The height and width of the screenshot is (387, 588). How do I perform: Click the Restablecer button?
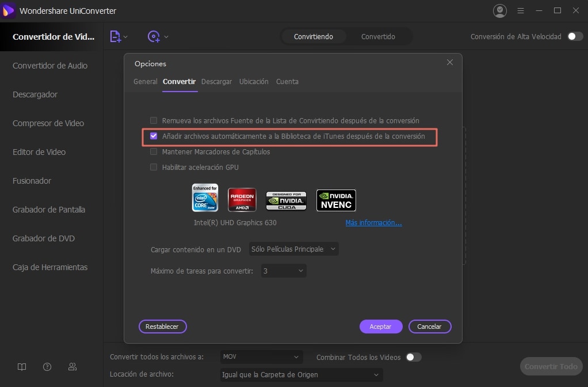click(162, 327)
